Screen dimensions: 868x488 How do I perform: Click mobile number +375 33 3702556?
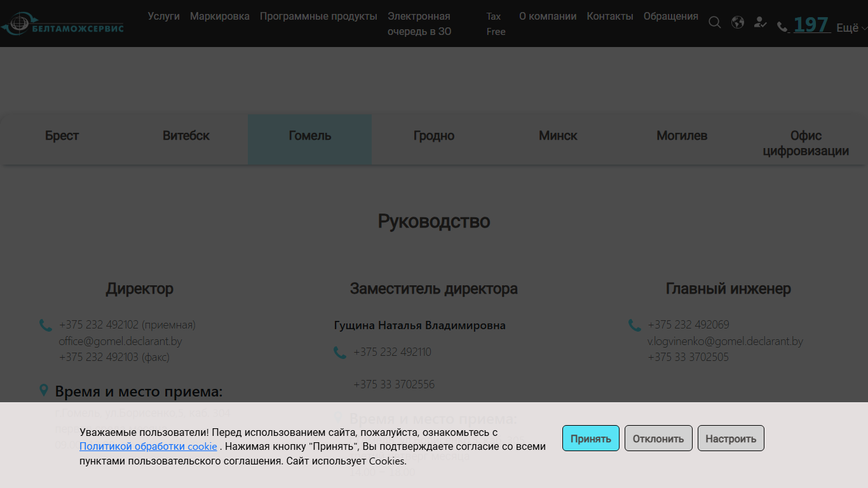(394, 384)
